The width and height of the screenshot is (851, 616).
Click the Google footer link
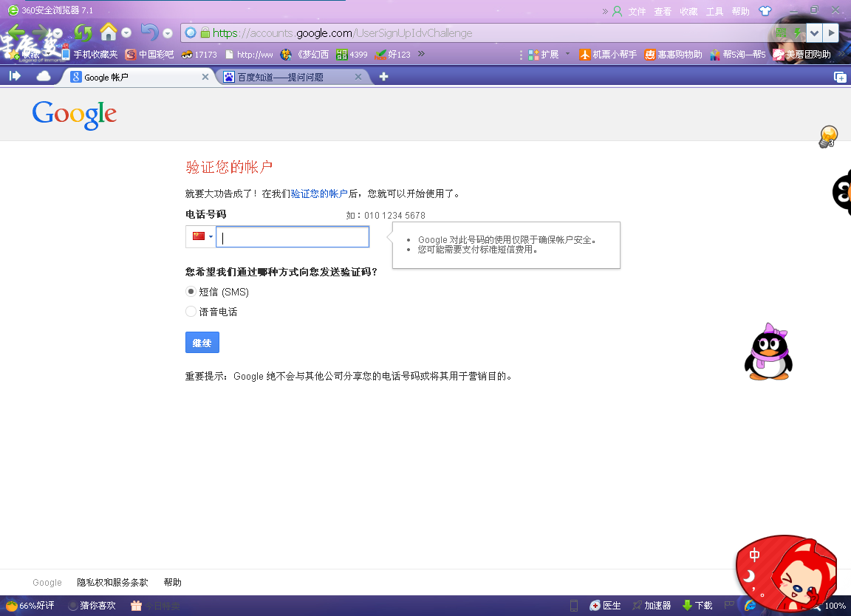tap(47, 582)
